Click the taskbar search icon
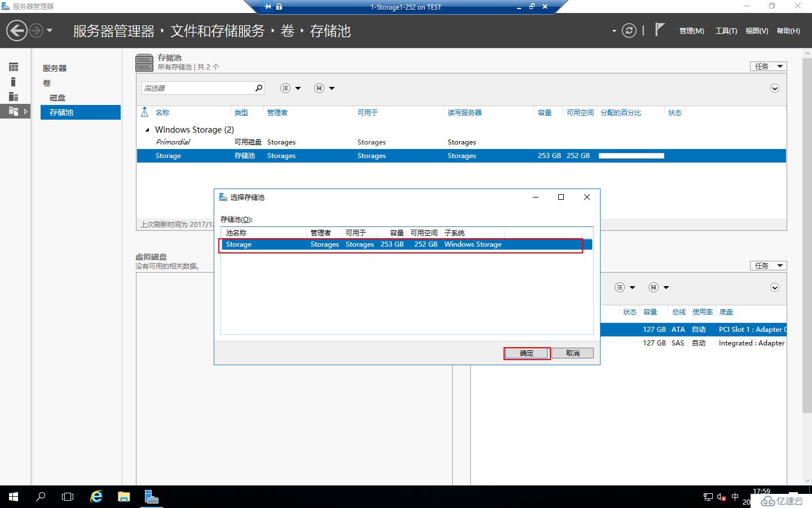This screenshot has width=812, height=508. click(41, 497)
